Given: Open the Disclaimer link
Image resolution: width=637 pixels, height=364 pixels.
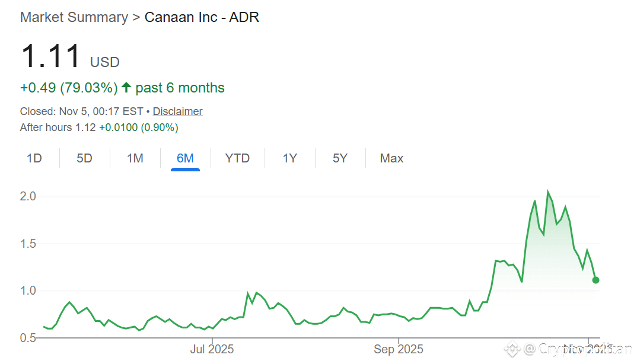Looking at the screenshot, I should point(177,111).
